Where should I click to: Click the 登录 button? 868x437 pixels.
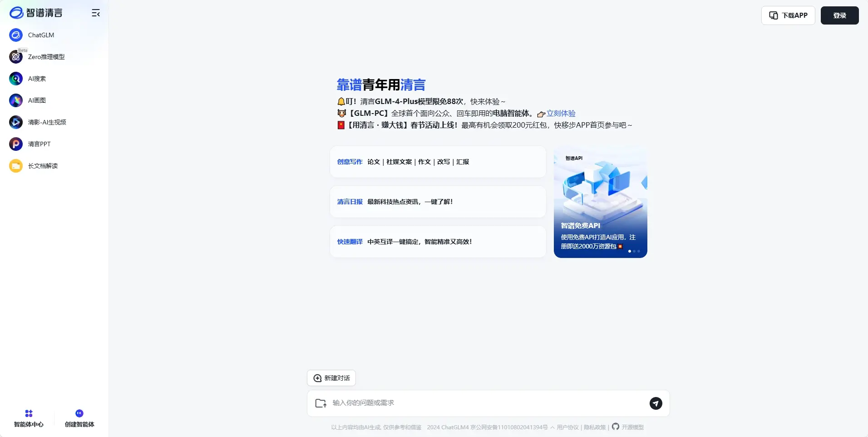pos(840,15)
